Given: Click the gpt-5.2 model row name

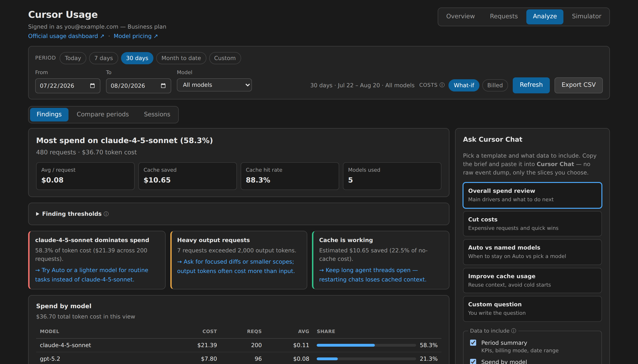Looking at the screenshot, I should (50, 359).
